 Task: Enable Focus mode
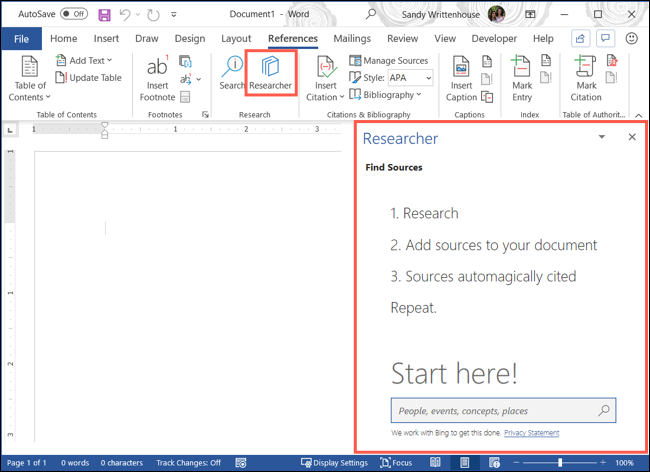[x=396, y=463]
